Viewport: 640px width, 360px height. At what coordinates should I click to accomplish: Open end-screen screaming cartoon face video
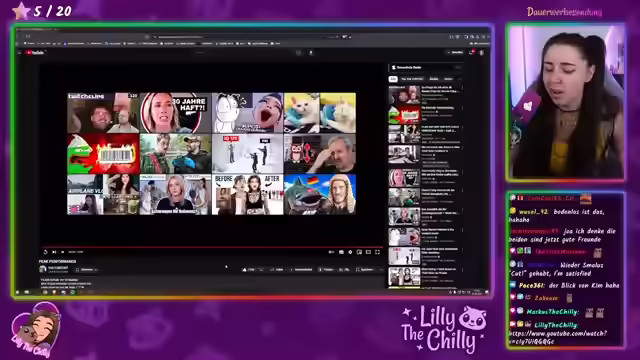247,113
